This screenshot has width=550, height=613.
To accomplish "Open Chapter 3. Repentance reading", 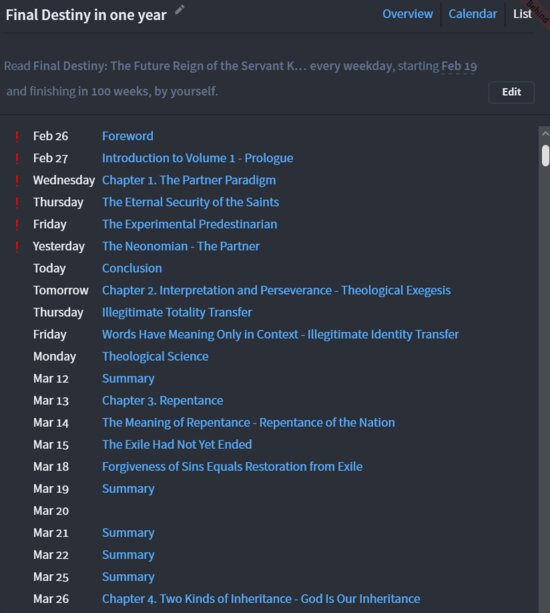I will 162,401.
